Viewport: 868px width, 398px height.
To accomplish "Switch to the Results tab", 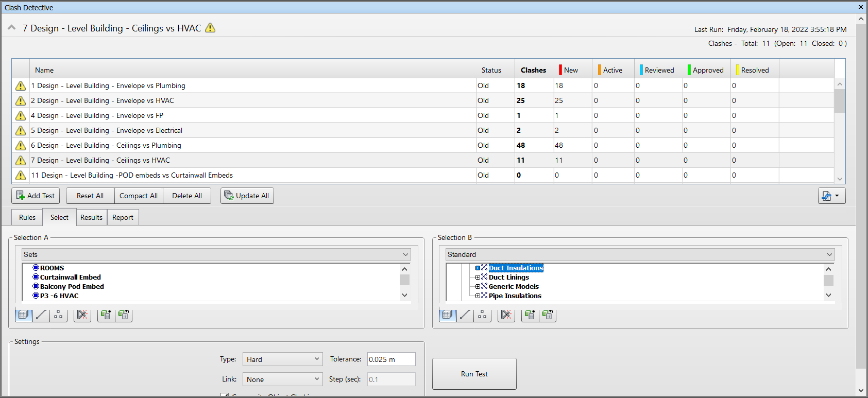I will (91, 217).
